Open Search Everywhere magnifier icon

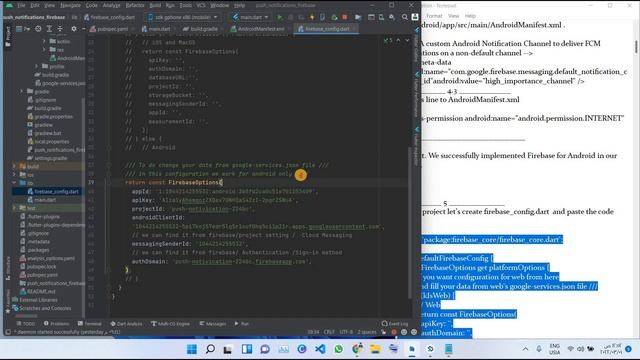click(x=404, y=17)
